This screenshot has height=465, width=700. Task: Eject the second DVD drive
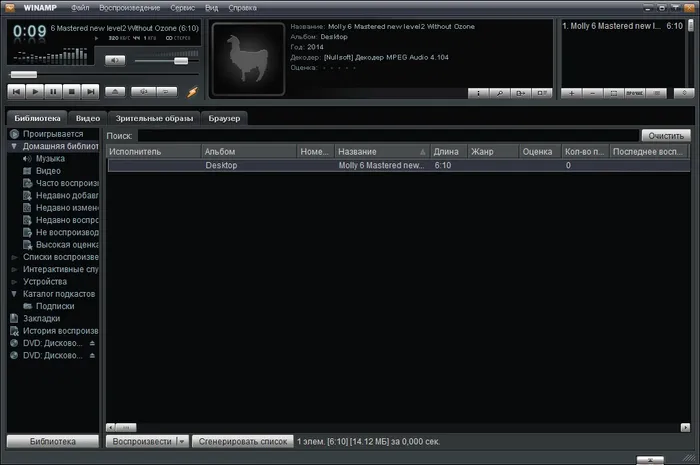(x=92, y=356)
